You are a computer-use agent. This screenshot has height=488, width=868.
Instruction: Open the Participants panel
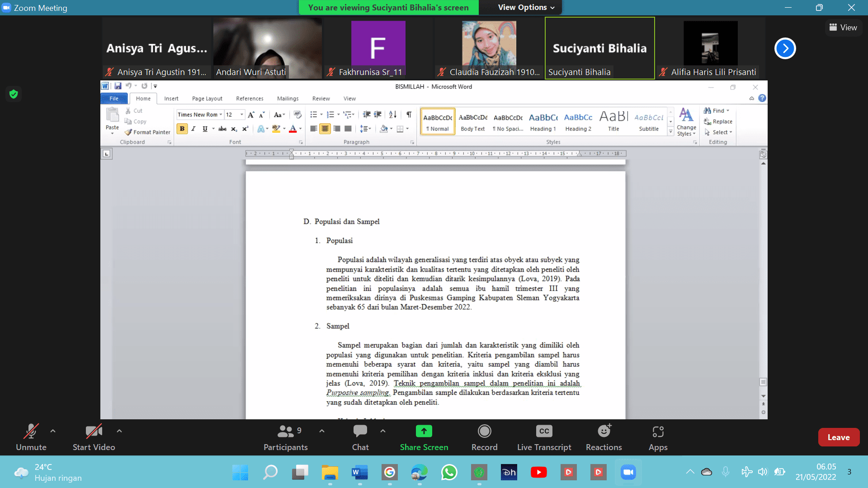tap(286, 437)
